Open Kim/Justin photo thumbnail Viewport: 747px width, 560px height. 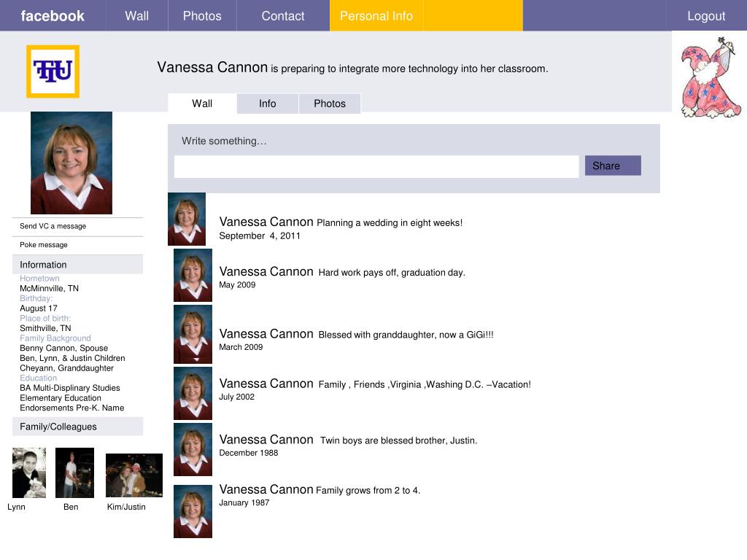point(134,475)
